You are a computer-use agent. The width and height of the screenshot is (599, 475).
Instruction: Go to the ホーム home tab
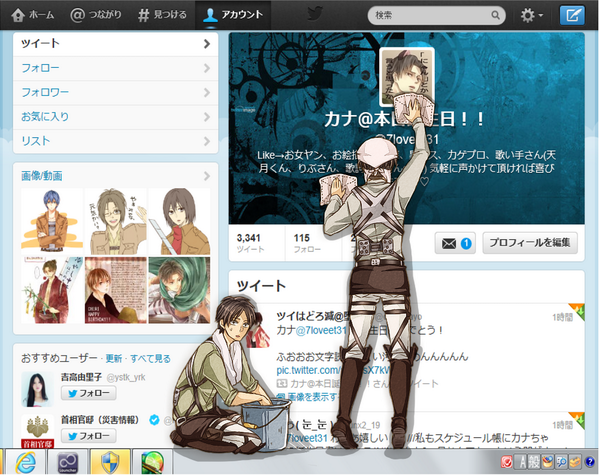pyautogui.click(x=32, y=15)
